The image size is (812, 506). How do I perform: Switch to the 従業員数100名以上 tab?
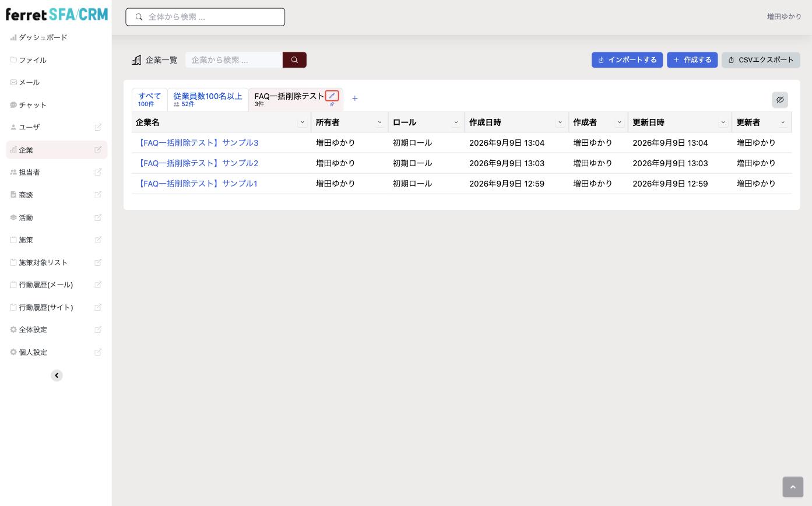click(208, 100)
